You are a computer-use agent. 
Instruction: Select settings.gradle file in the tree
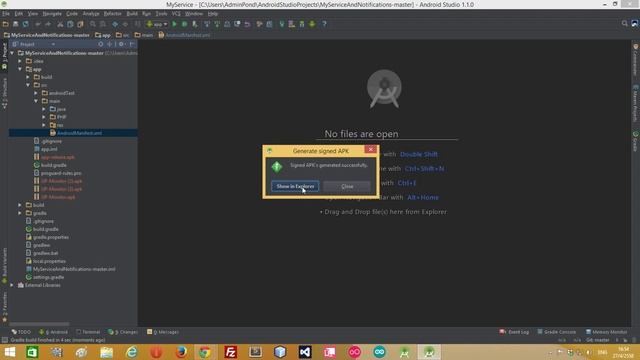(x=45, y=277)
